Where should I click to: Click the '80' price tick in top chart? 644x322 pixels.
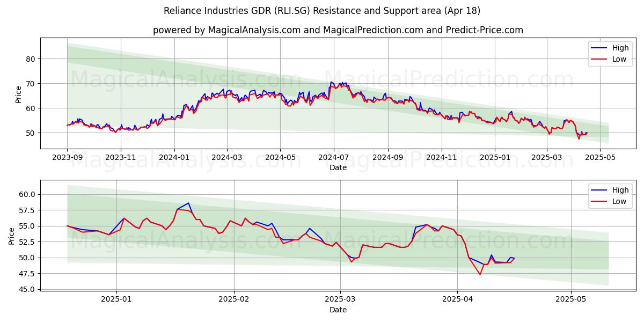tap(32, 59)
